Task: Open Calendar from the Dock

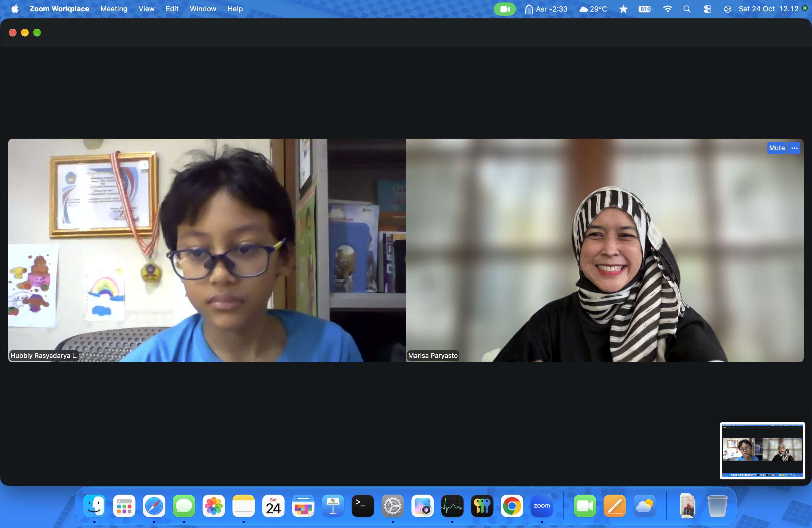Action: point(273,506)
